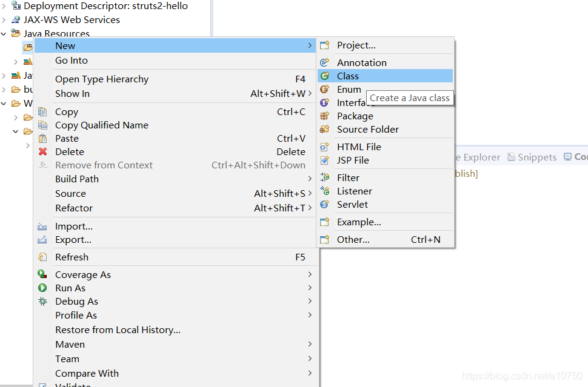Open the Team submenu arrow
Screen dimensions: 588x387
[x=310, y=359]
